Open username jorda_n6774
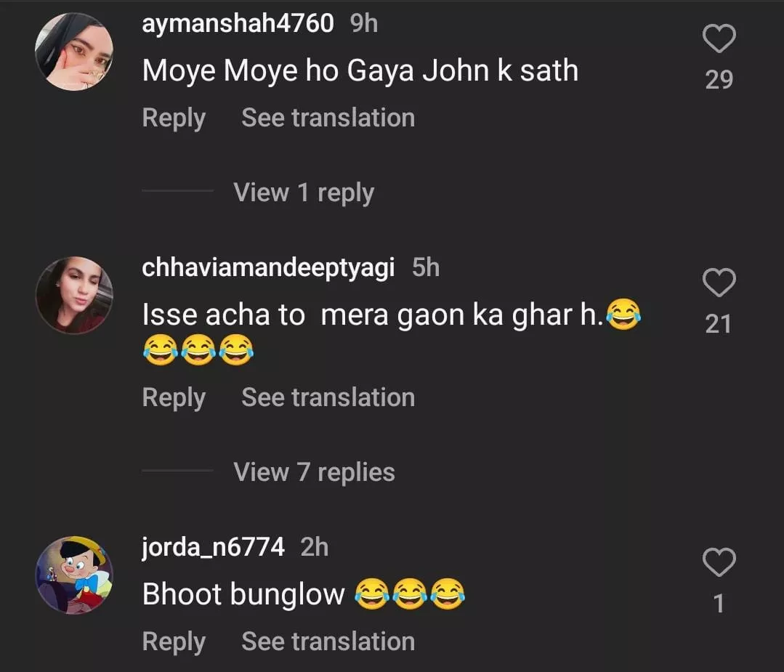Screen dimensions: 784x672 pyautogui.click(x=213, y=546)
